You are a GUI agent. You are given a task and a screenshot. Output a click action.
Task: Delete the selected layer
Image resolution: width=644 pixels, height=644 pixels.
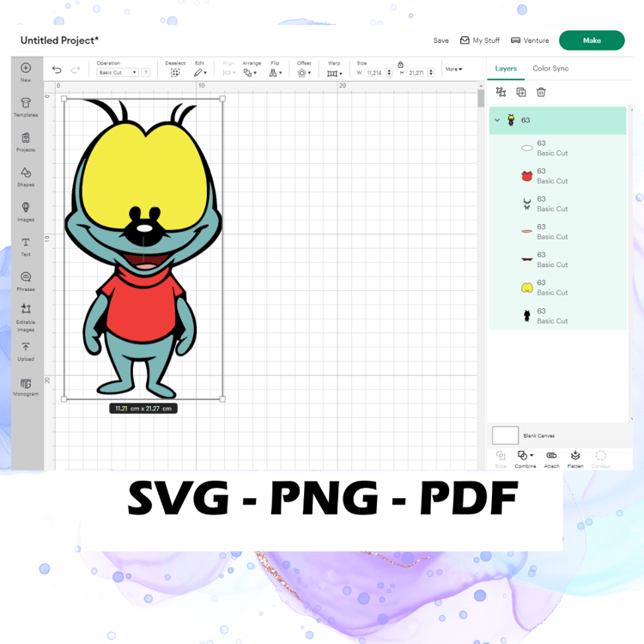tap(541, 92)
